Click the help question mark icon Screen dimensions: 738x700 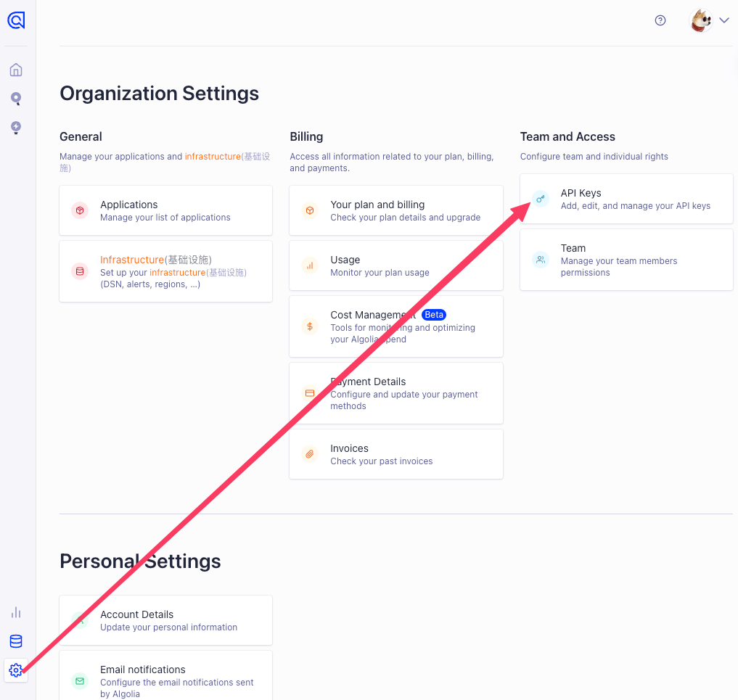pos(660,20)
